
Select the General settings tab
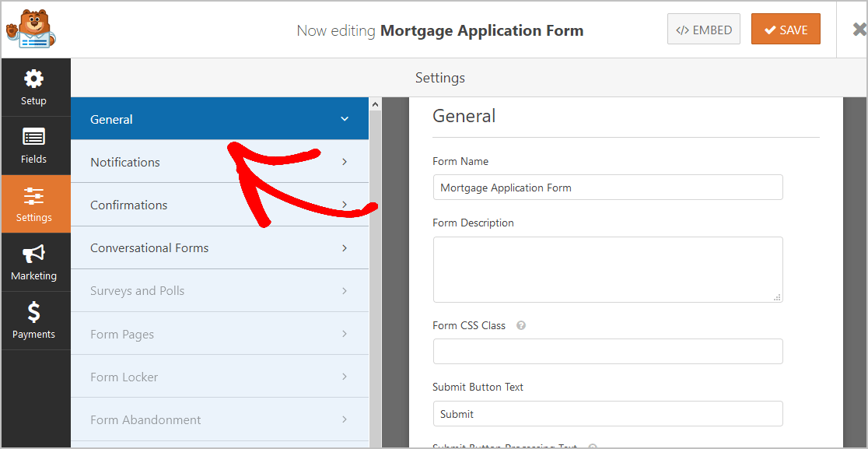tap(220, 118)
